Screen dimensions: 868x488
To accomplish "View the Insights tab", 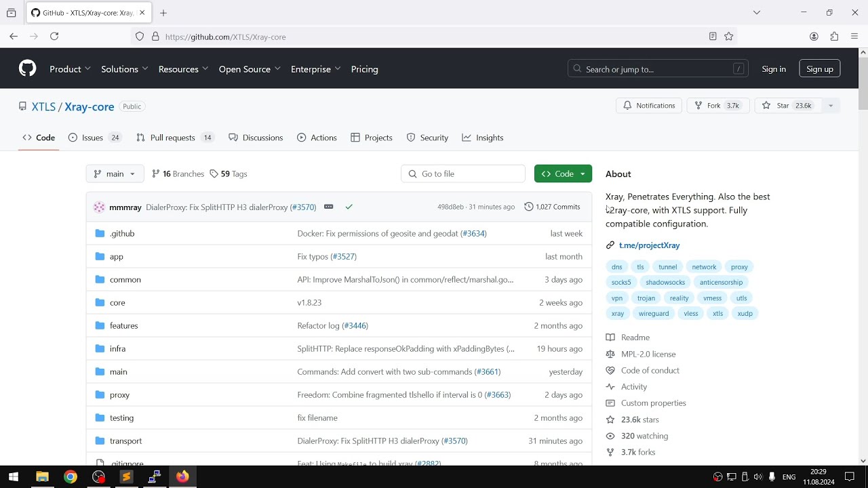I will pos(483,138).
